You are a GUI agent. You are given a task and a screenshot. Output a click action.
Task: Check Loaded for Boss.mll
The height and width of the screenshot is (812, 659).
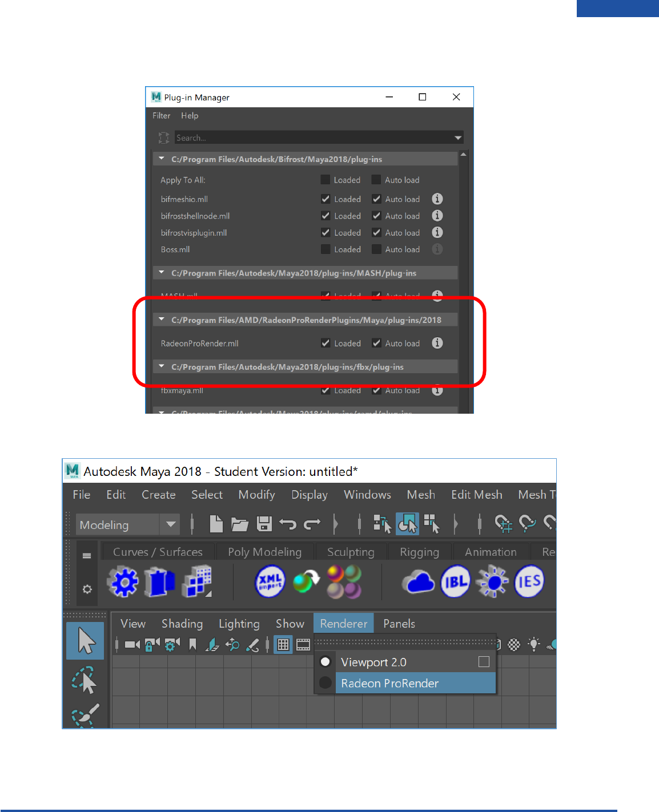tap(326, 249)
